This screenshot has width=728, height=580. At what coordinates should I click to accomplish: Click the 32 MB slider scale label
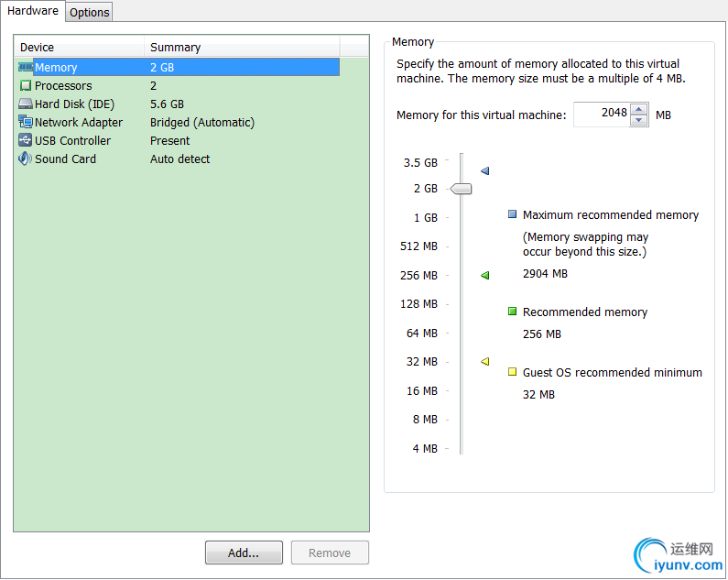tap(422, 361)
